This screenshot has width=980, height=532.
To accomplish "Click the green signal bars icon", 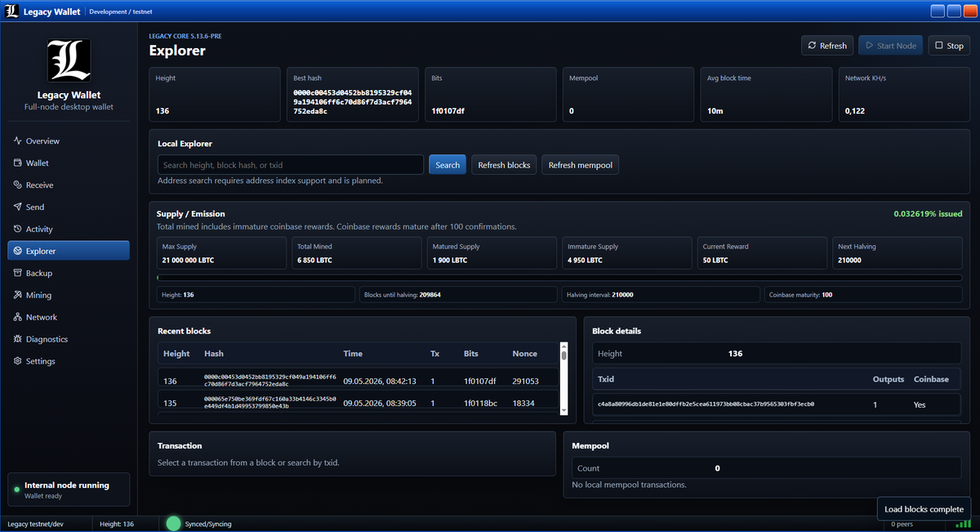I will (x=964, y=524).
